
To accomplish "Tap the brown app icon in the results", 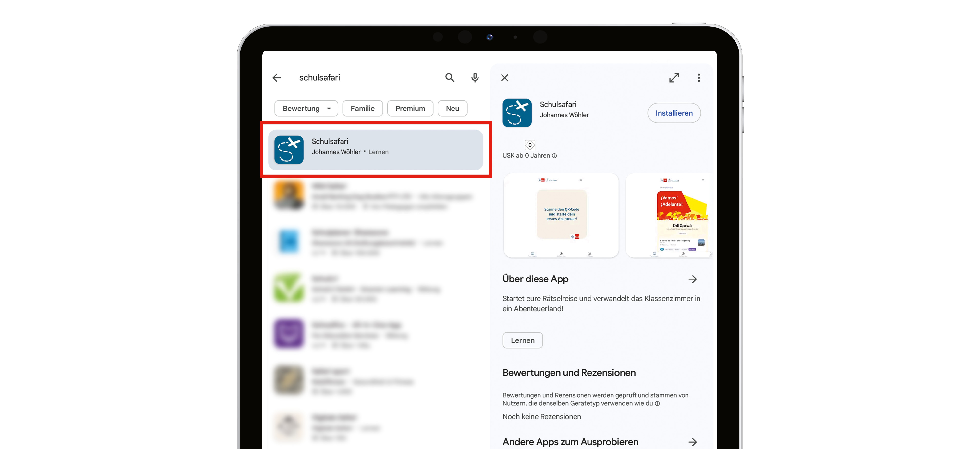I will [289, 380].
